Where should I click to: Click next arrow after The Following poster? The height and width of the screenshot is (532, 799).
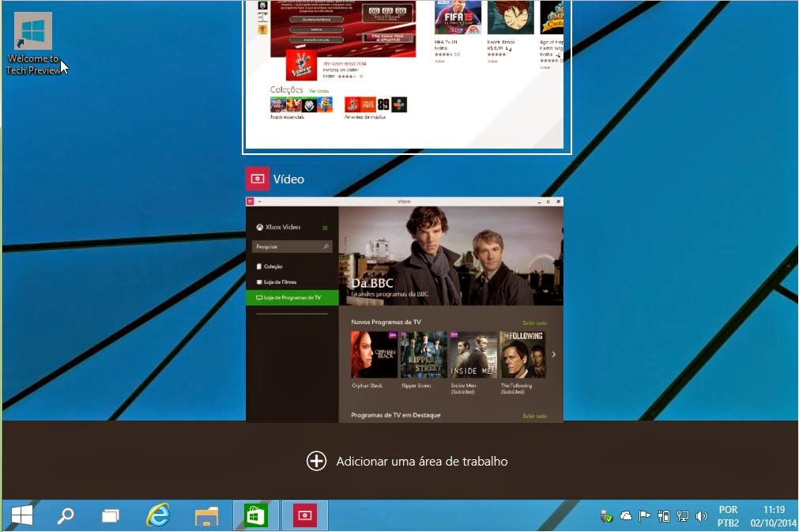point(554,355)
